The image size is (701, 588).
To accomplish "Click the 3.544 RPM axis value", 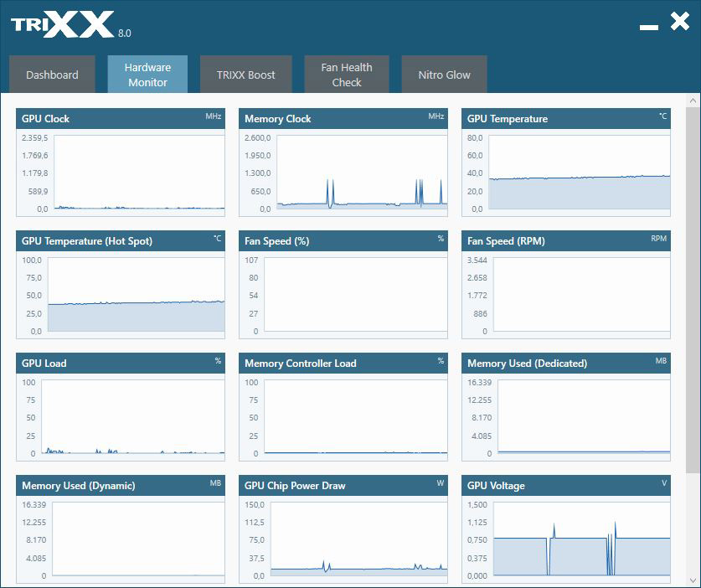I will (477, 260).
